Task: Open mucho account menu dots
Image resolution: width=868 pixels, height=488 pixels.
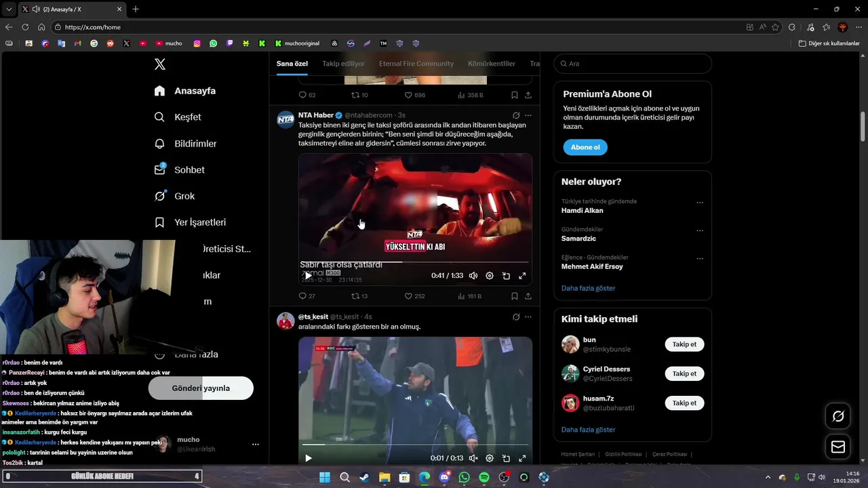Action: click(x=256, y=445)
